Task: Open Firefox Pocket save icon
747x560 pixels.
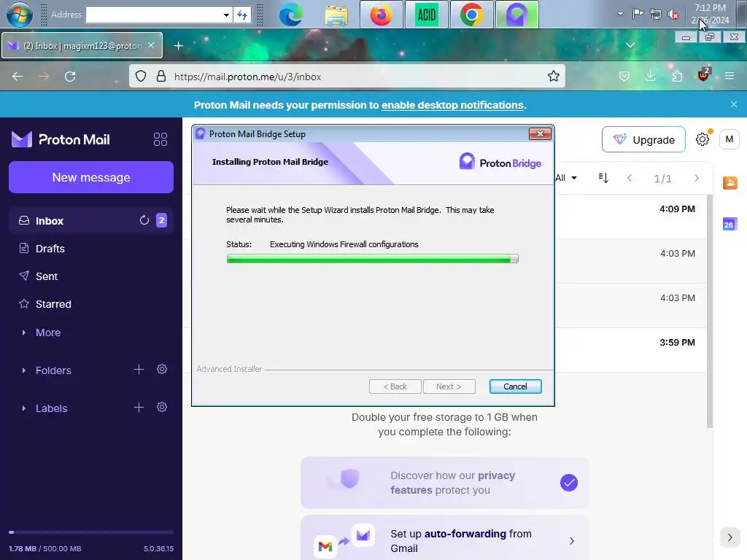Action: [x=624, y=76]
